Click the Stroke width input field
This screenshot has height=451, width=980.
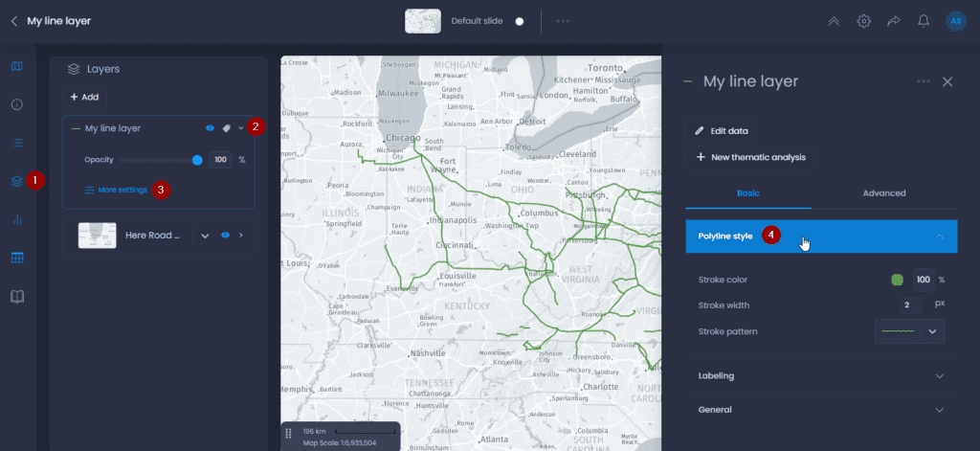911,305
